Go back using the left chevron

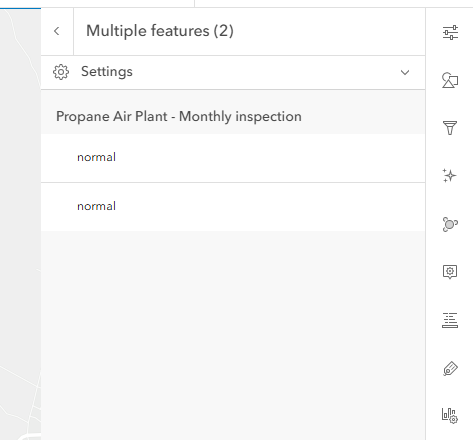point(57,31)
